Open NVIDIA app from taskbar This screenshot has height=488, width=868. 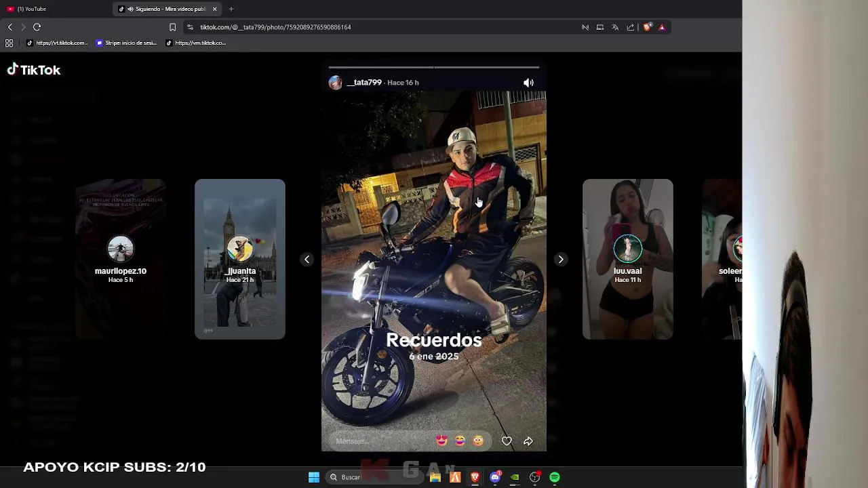tap(515, 477)
